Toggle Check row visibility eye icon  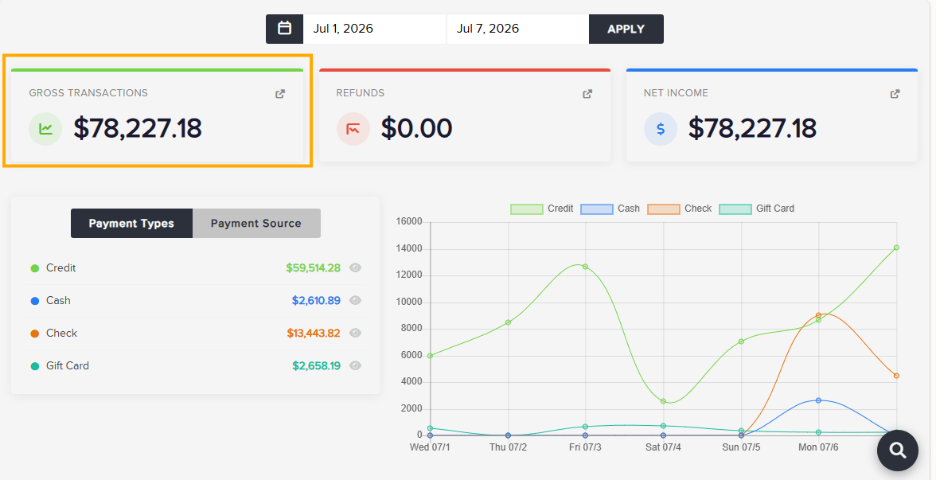[x=355, y=333]
